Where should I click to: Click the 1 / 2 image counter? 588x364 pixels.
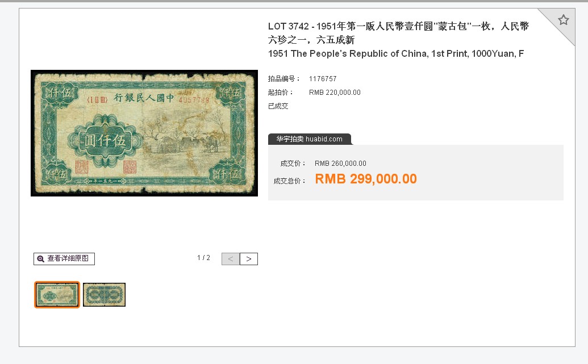click(x=203, y=258)
